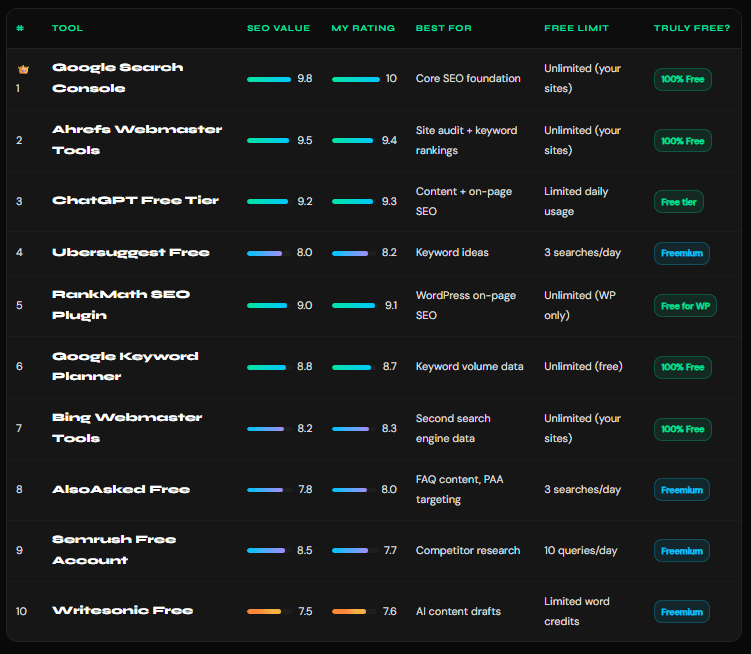The width and height of the screenshot is (751, 654).
Task: Open Writesonic Free tool name
Action: tap(122, 610)
